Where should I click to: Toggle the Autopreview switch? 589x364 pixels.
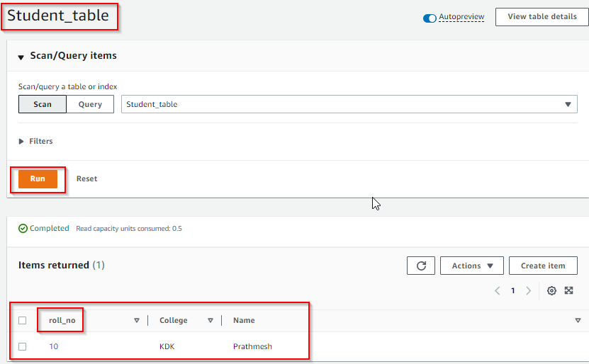tap(430, 18)
